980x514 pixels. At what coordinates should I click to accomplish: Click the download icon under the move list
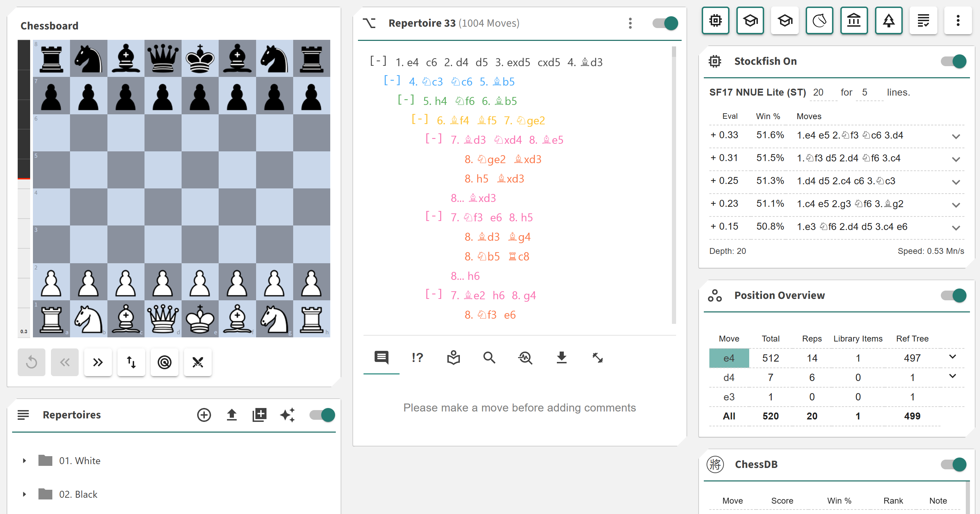[x=561, y=357]
